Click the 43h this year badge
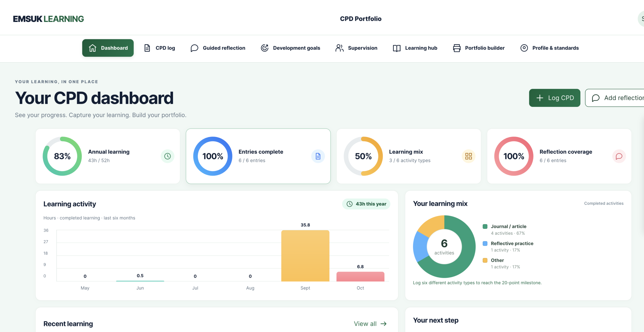Screen dimensions: 644x332 coord(366,204)
